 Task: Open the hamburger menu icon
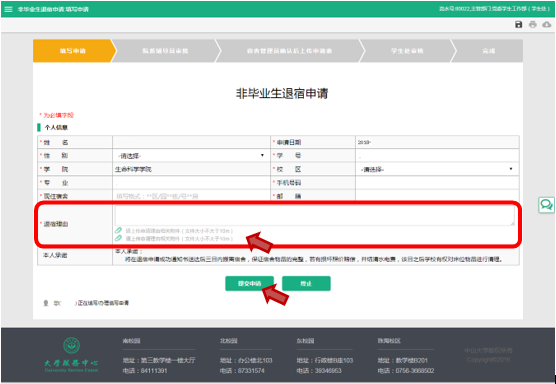[8, 9]
